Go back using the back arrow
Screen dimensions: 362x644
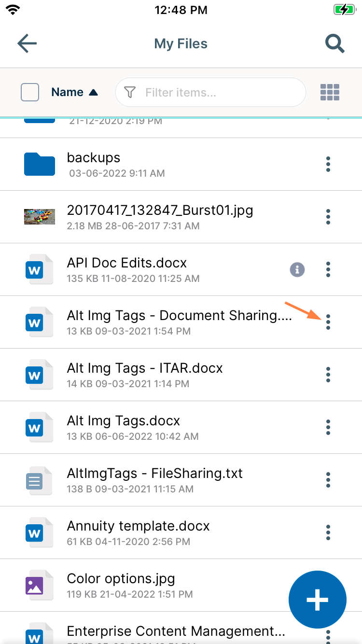point(27,43)
